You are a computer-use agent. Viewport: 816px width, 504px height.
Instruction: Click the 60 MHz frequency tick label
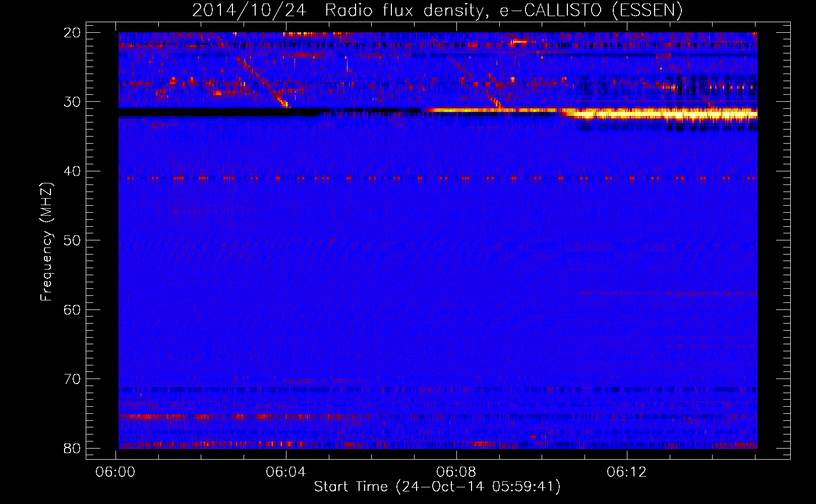73,309
